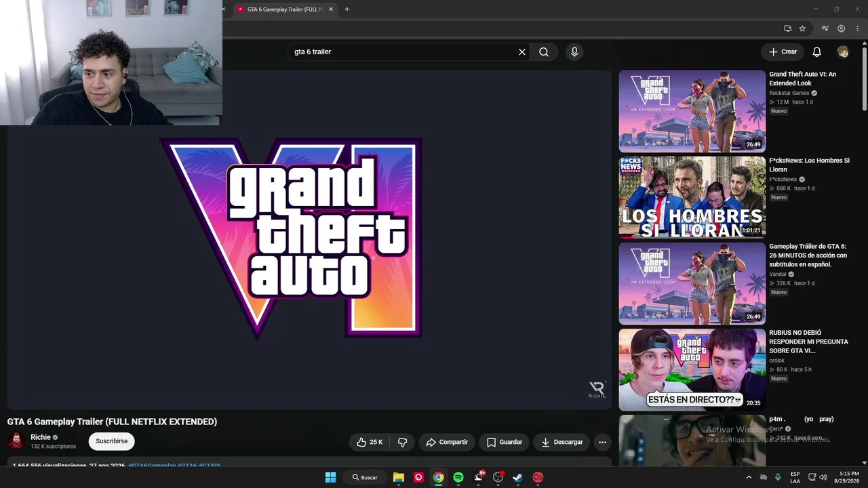Image resolution: width=868 pixels, height=488 pixels.
Task: Download the video with Descargar
Action: [562, 442]
